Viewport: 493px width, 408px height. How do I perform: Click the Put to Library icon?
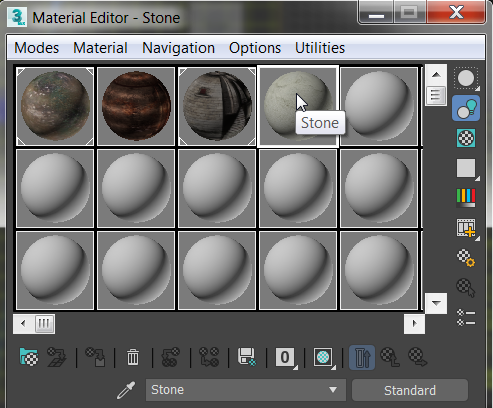[x=247, y=357]
